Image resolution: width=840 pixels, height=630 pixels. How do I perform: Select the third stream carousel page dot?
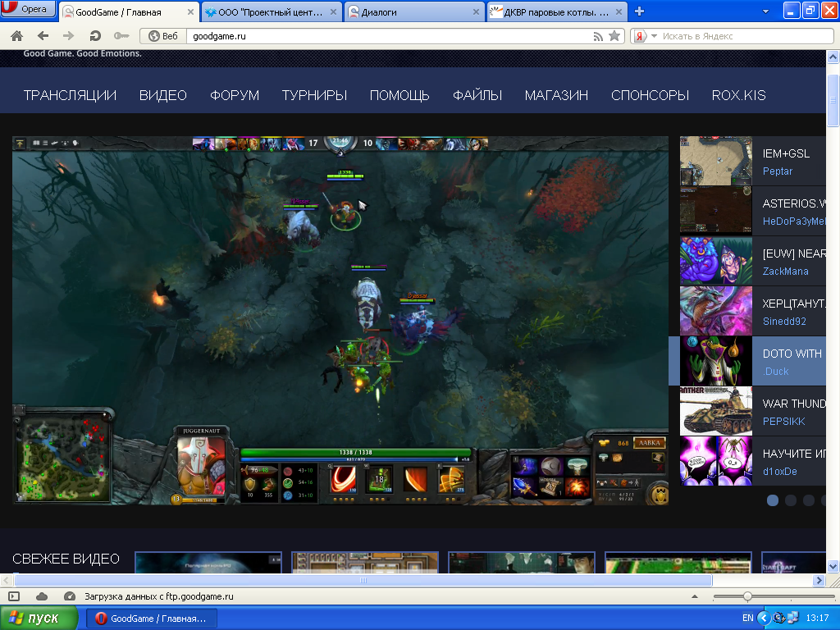[809, 500]
